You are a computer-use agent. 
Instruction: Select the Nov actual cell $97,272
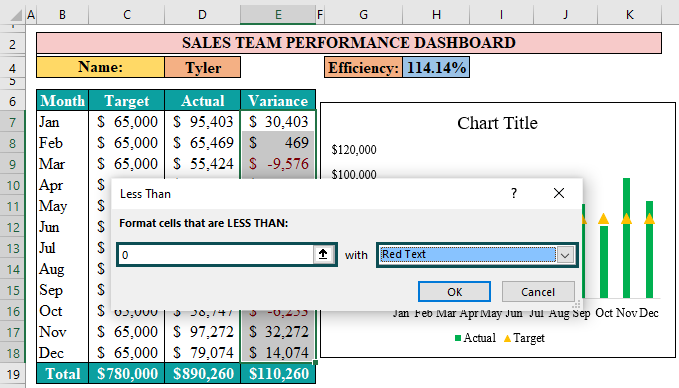[203, 332]
